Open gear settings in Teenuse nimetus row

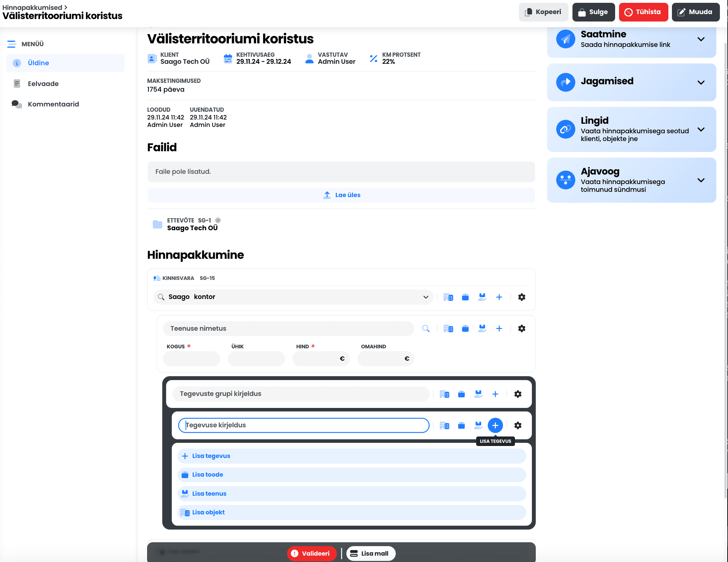[522, 329]
